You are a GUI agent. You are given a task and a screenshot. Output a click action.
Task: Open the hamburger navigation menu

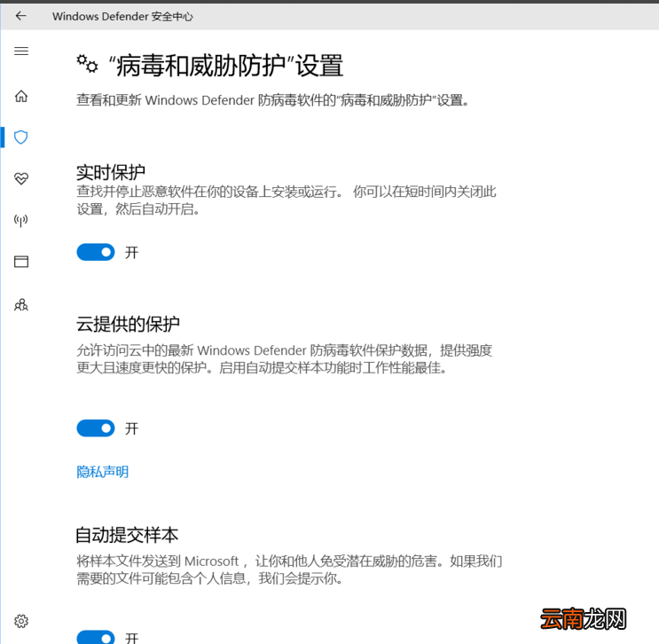coord(21,51)
